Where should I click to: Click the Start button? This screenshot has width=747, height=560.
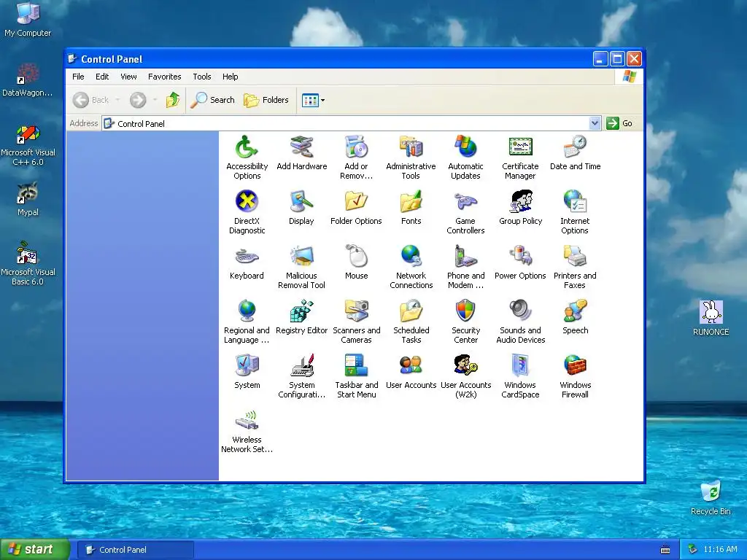pos(35,549)
